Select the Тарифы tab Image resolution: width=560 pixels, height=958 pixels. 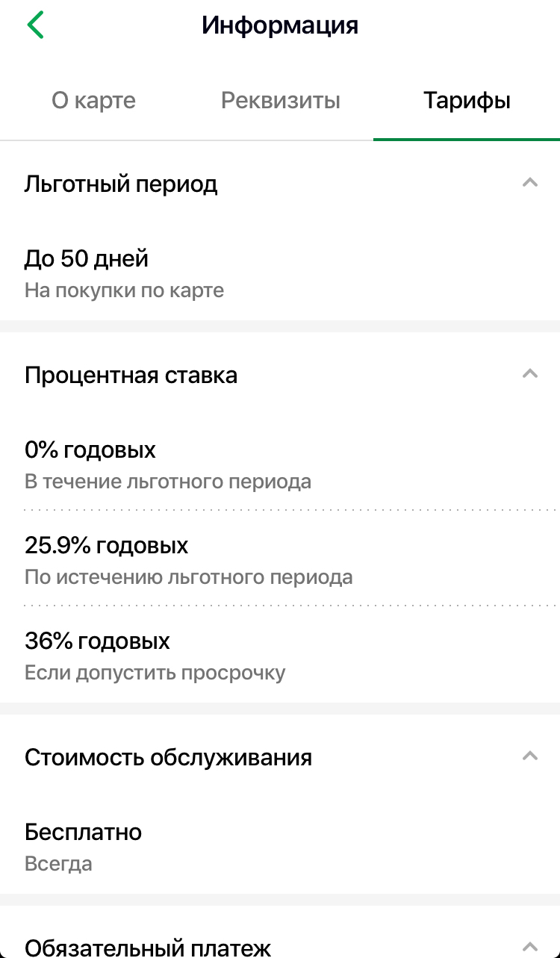pyautogui.click(x=467, y=100)
